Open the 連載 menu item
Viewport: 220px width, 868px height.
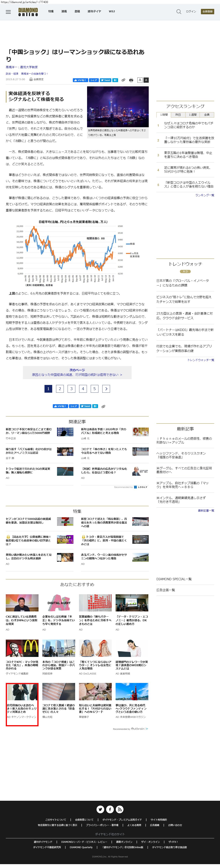64,11
